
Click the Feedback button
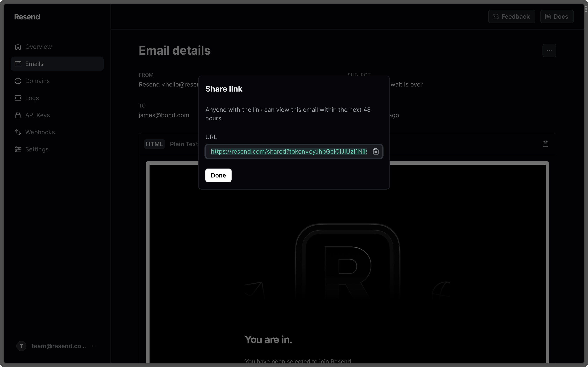[512, 17]
